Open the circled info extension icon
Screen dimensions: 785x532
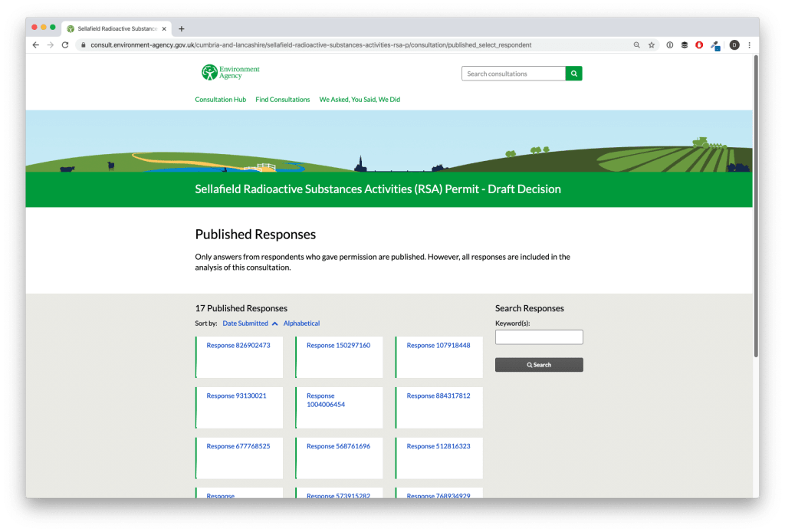click(669, 45)
